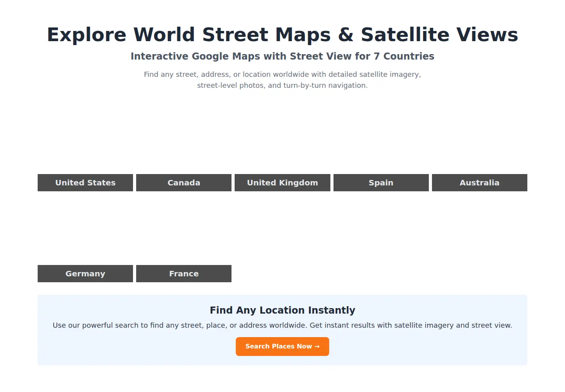Click the 'Find any street, address, or location' paragraph
Image resolution: width=565 pixels, height=392 pixels.
(282, 80)
